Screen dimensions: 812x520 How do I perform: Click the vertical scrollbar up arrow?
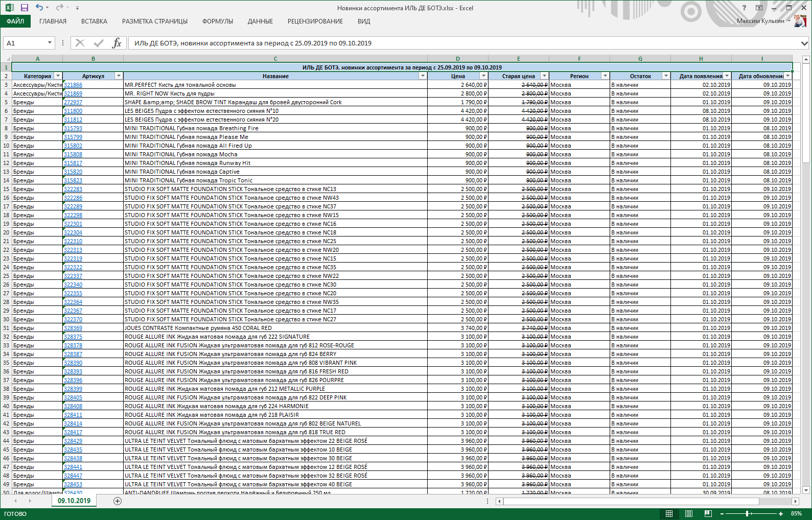(806, 59)
